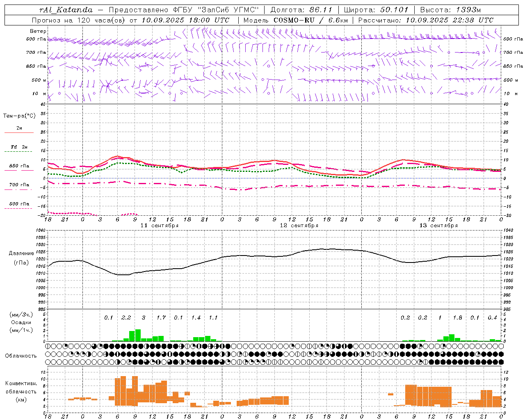The image size is (525, 420).
Task: Select the Долгота: 86.11 header value
Action: coord(301,10)
